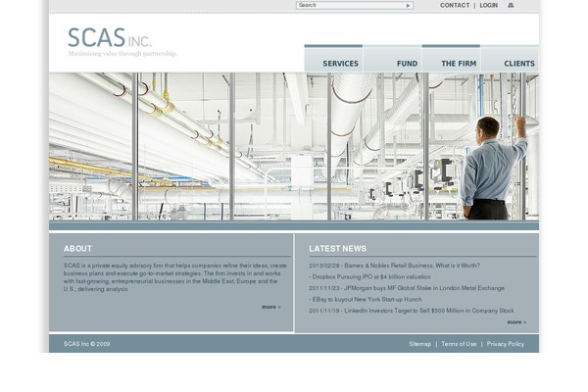
Task: Open Dropbox Pursuing IPO news item
Action: (x=369, y=276)
